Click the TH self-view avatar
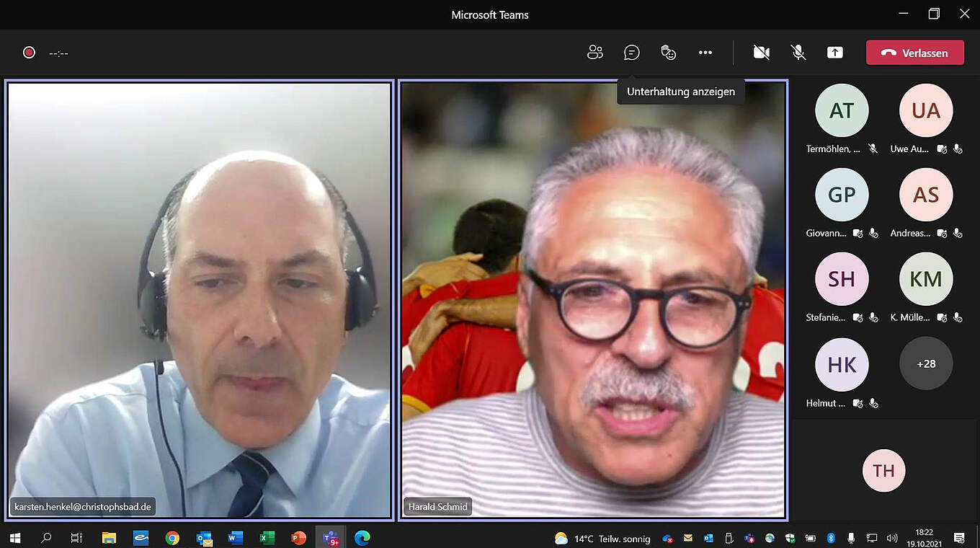 [x=883, y=471]
